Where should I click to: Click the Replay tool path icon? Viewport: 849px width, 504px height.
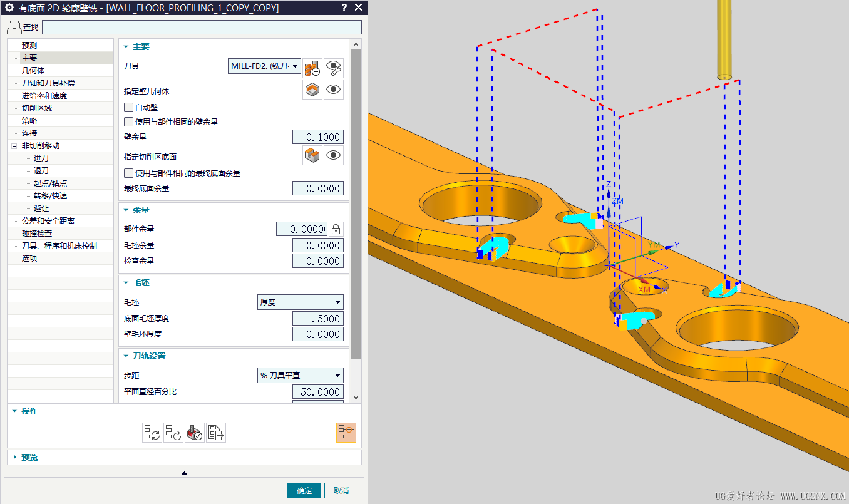pyautogui.click(x=173, y=433)
